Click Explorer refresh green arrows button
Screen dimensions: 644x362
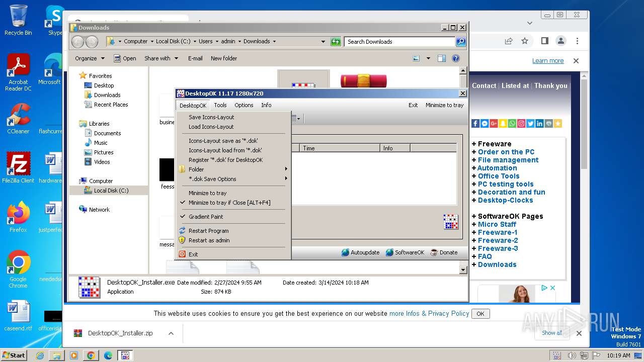click(336, 42)
